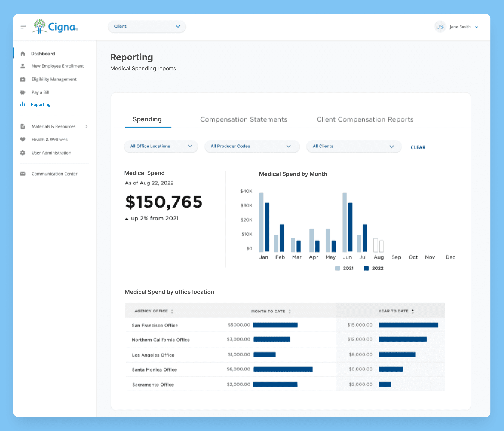Open the hamburger menu icon

[23, 26]
